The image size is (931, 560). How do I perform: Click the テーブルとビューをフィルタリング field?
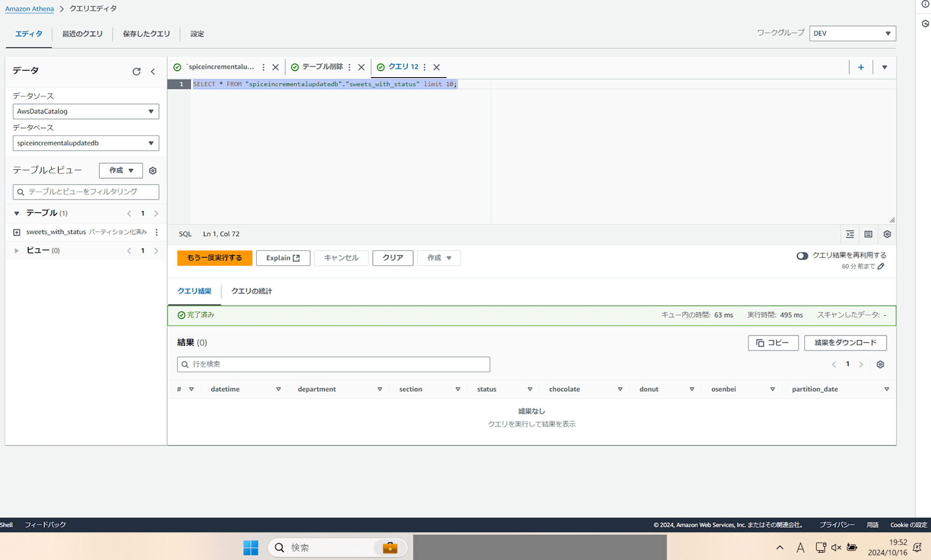point(86,192)
